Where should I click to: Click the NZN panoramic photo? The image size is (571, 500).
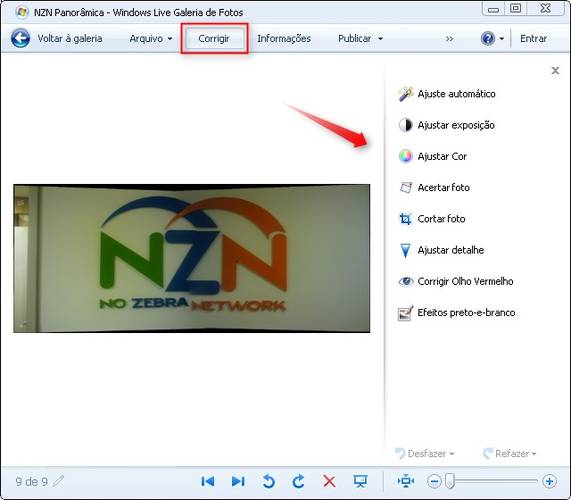pos(192,258)
